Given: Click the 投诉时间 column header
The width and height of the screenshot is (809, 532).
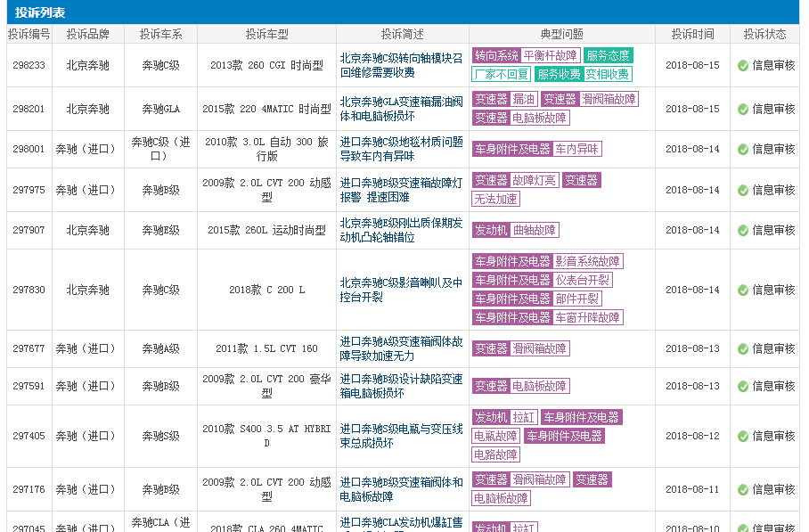Looking at the screenshot, I should pos(692,34).
